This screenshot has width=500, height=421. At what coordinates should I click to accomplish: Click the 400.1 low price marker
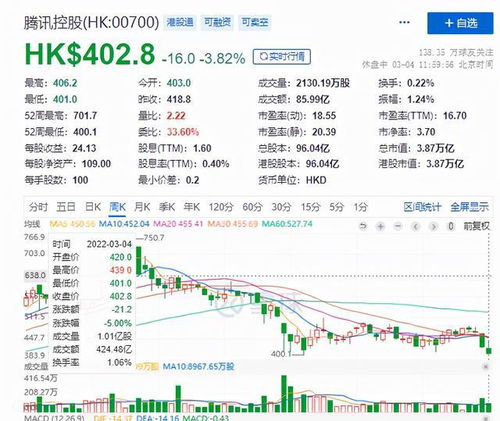point(281,353)
